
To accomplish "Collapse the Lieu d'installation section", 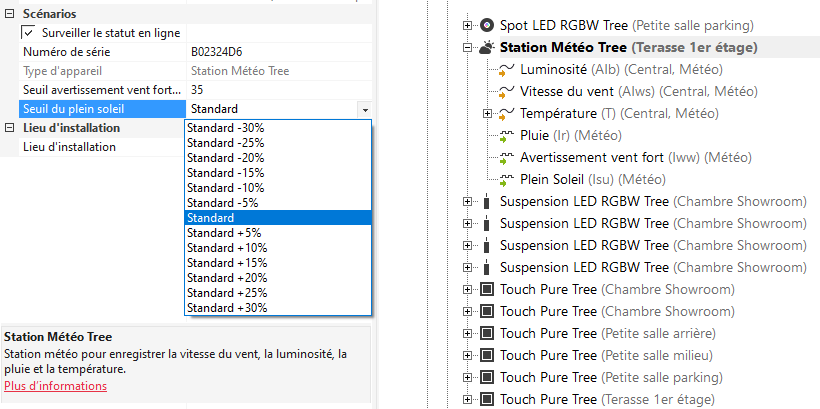I will [9, 128].
